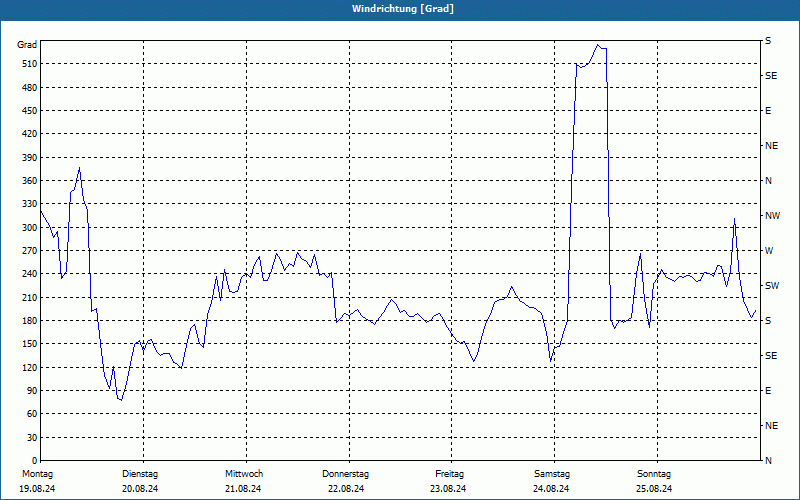Select the date 24.08.24
Image resolution: width=800 pixels, height=500 pixels.
point(551,489)
